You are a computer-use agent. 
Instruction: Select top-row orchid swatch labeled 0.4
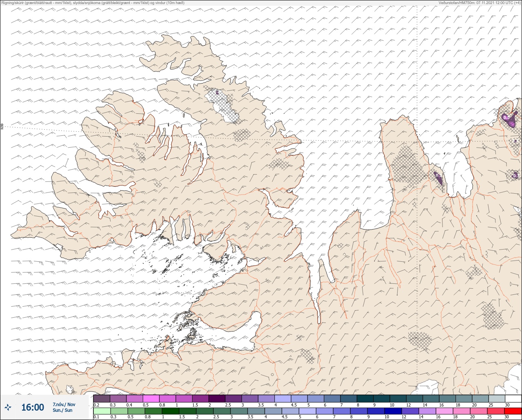[x=135, y=398]
